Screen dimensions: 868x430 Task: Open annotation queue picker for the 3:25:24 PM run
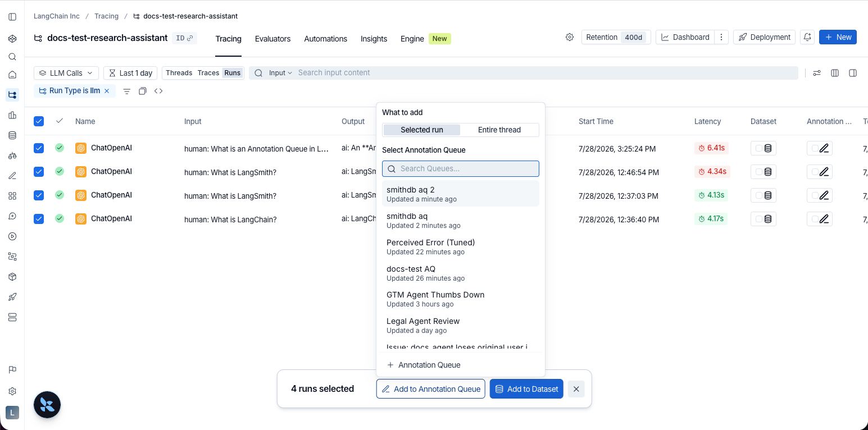click(820, 148)
